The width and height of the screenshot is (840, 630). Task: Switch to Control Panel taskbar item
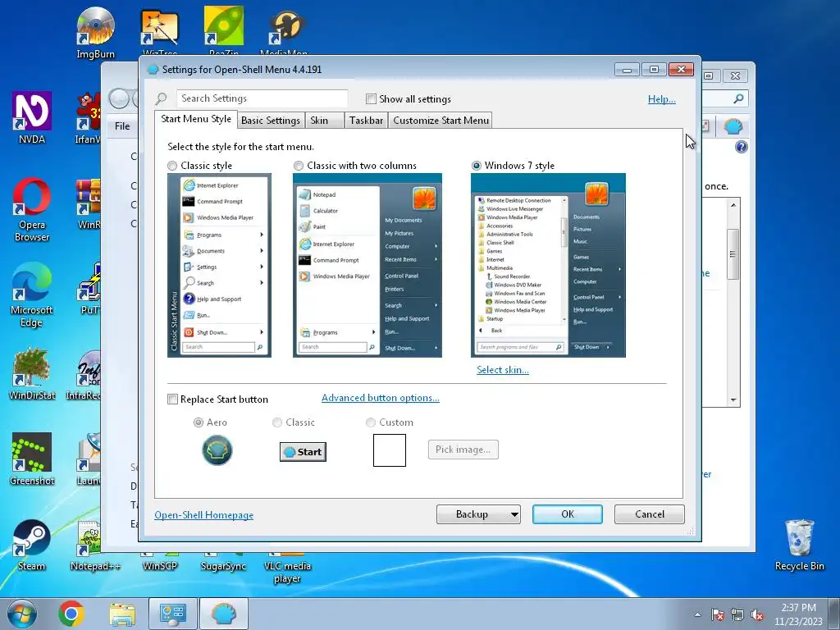click(x=172, y=614)
